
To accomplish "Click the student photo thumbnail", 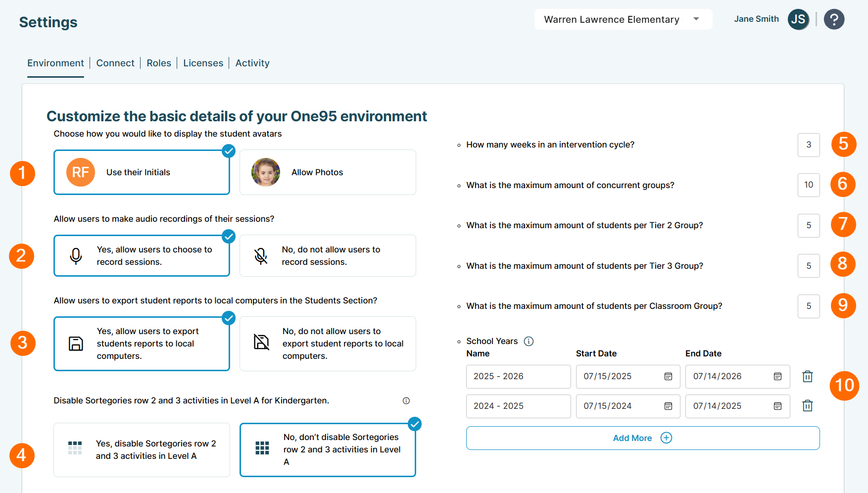I will 266,172.
